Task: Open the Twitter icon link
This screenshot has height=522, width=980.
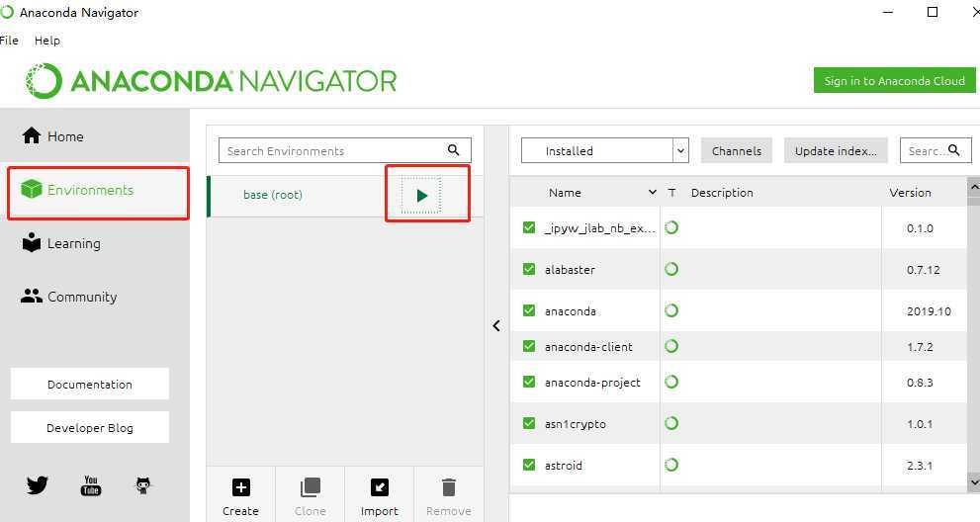Action: click(x=38, y=484)
